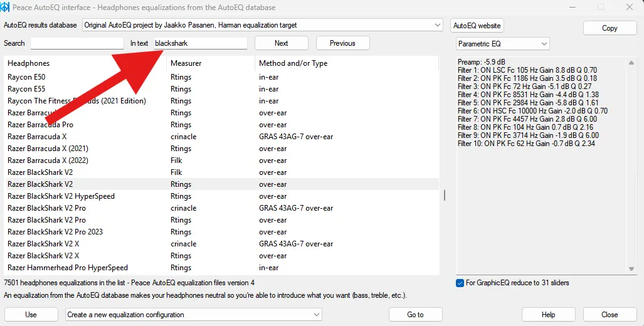Select Razer BlackShark V2 Pro crinacle row
644x326 pixels.
click(x=221, y=208)
